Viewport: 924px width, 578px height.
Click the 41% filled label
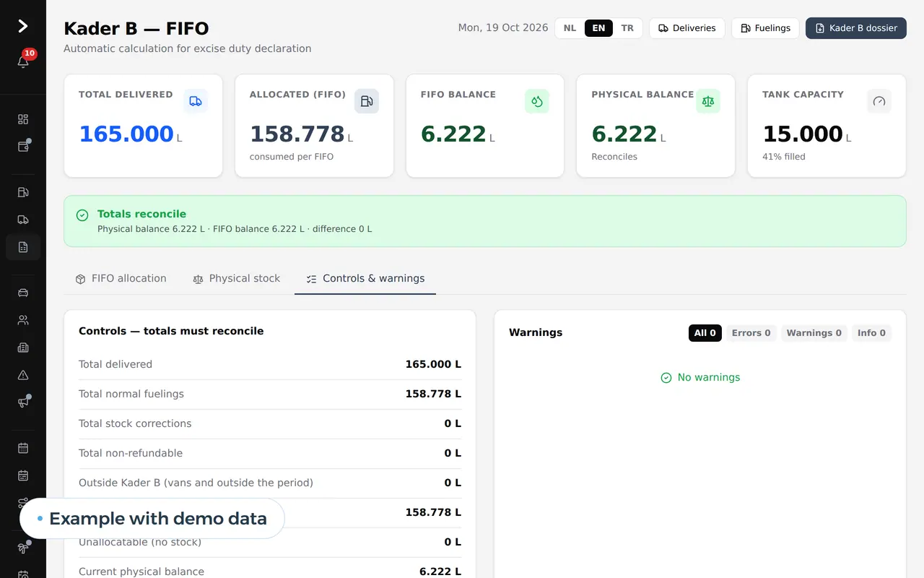(x=784, y=157)
